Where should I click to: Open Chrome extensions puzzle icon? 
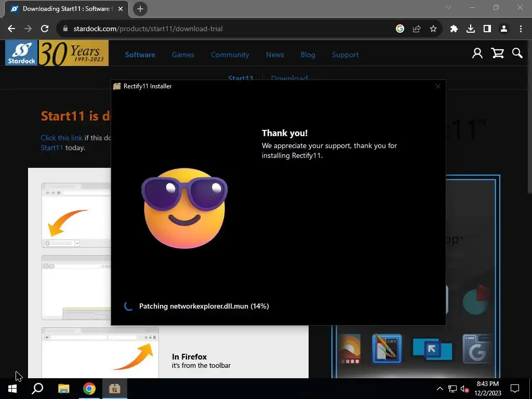click(x=454, y=29)
